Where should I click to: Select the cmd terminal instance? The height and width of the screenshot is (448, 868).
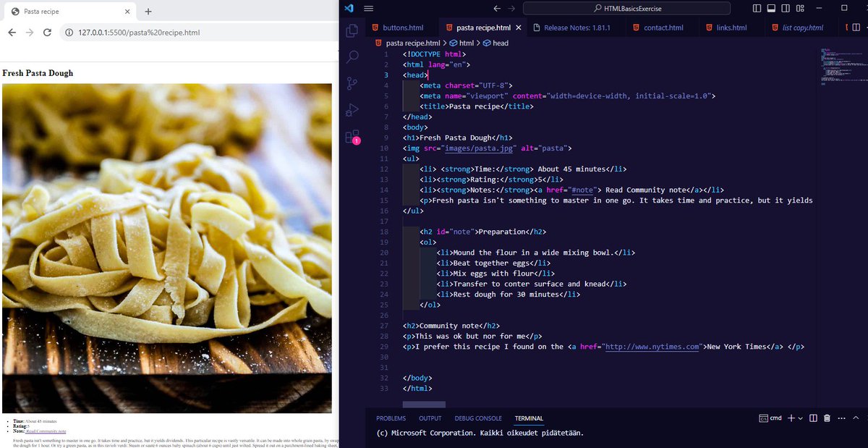coord(770,418)
